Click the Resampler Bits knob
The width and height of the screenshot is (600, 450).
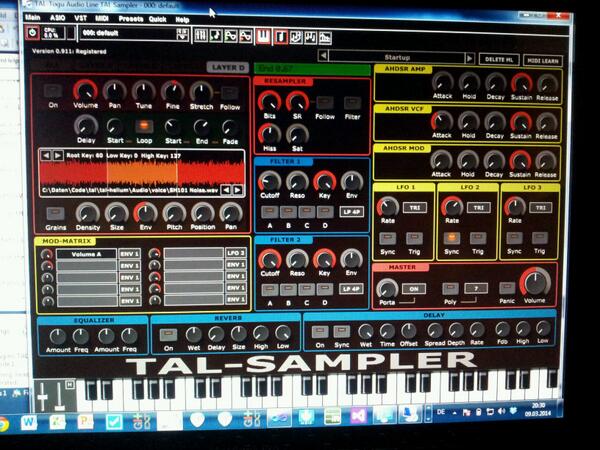pyautogui.click(x=269, y=101)
